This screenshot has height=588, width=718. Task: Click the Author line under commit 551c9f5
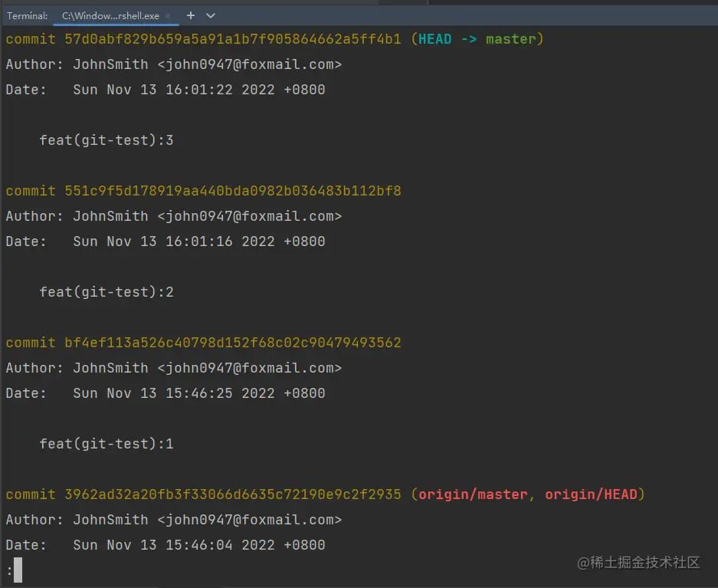click(x=173, y=216)
